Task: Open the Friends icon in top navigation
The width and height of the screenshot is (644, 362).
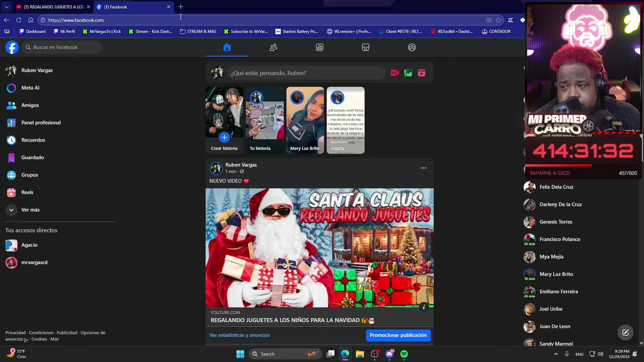Action: tap(273, 47)
